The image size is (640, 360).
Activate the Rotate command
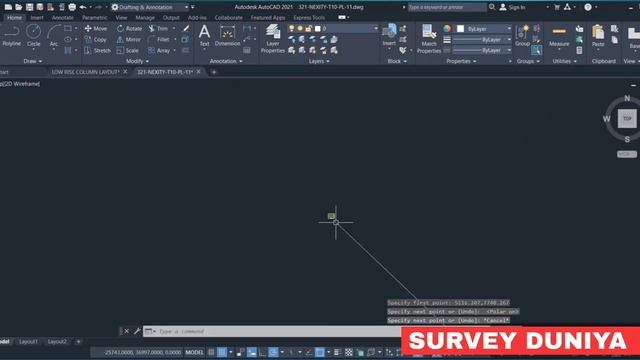(129, 29)
